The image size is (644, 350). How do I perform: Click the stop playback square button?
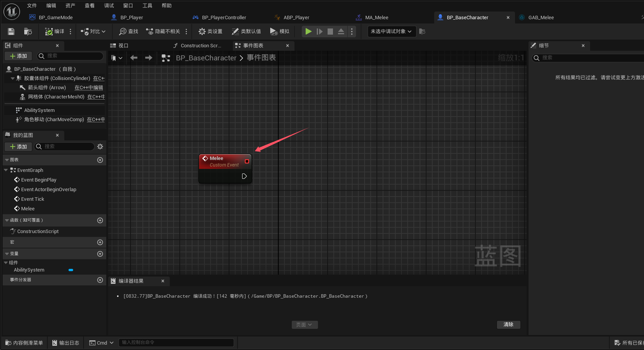330,32
